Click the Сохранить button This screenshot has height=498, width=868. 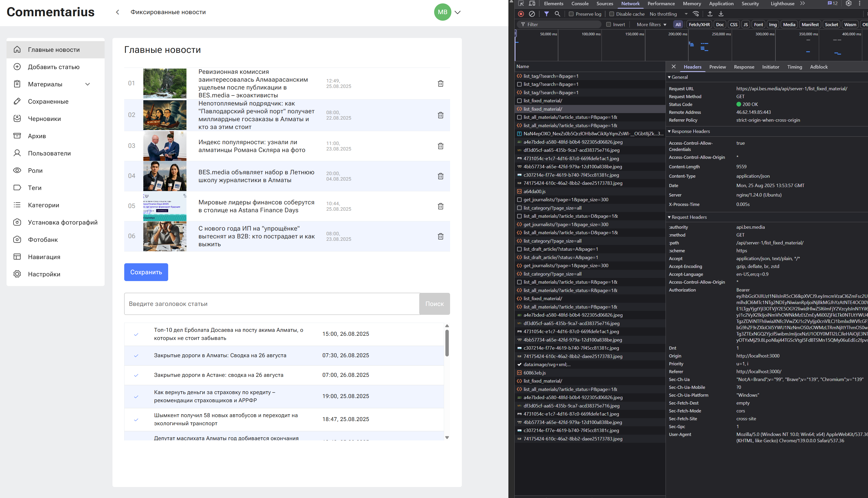point(146,272)
